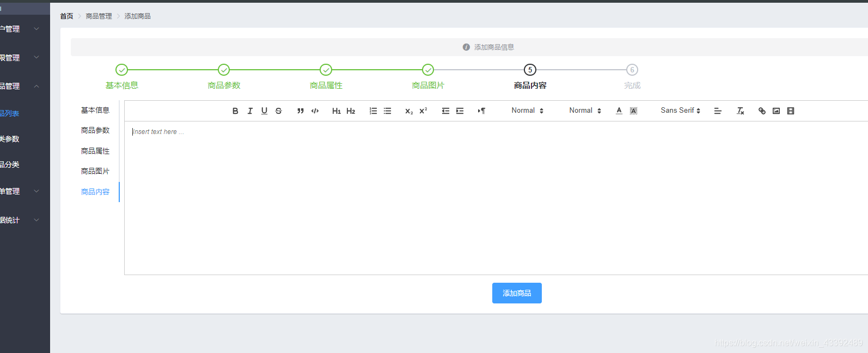
Task: Open the Sans Serif font dropdown
Action: (x=680, y=111)
